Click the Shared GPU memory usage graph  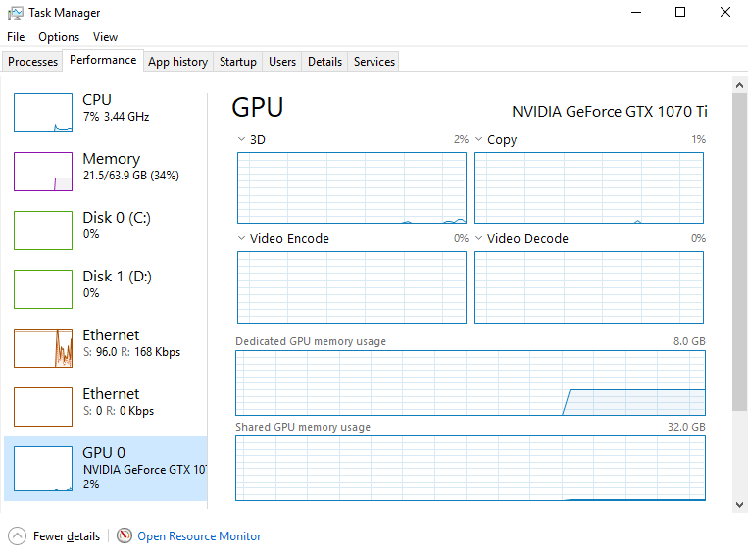point(471,468)
